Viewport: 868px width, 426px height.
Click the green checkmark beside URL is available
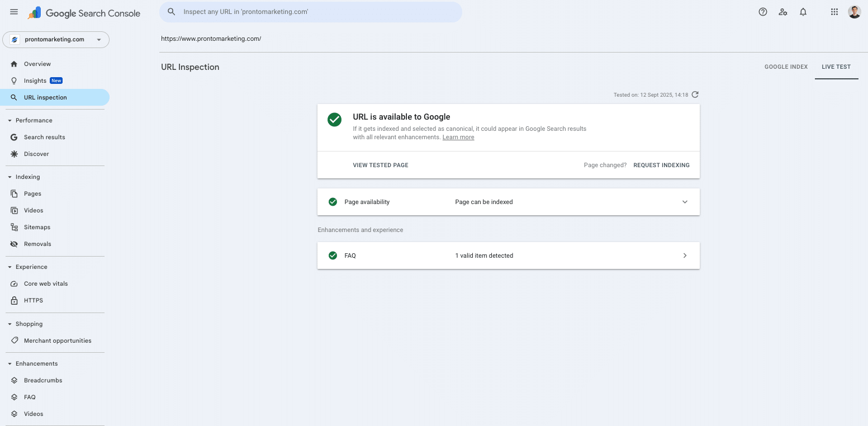point(334,119)
